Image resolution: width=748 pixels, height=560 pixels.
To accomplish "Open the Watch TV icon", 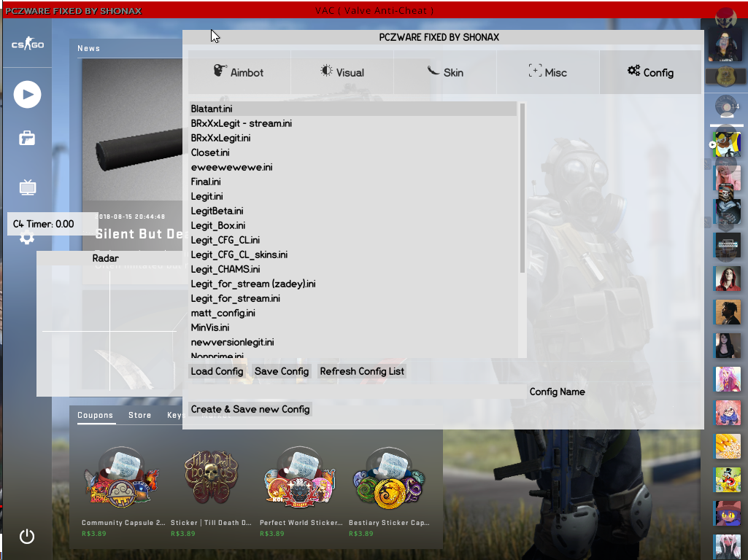I will [28, 187].
